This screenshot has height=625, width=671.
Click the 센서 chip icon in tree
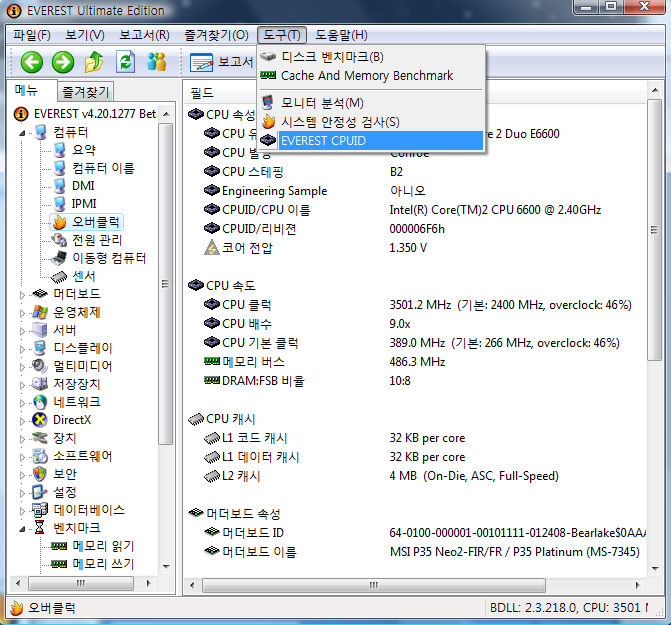click(x=59, y=277)
